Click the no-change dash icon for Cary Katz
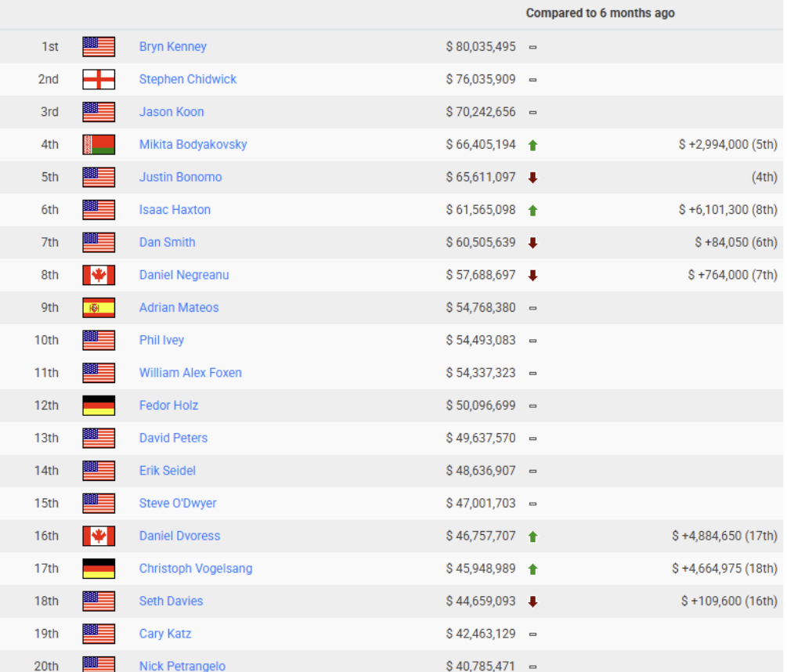This screenshot has width=787, height=672. pyautogui.click(x=532, y=634)
